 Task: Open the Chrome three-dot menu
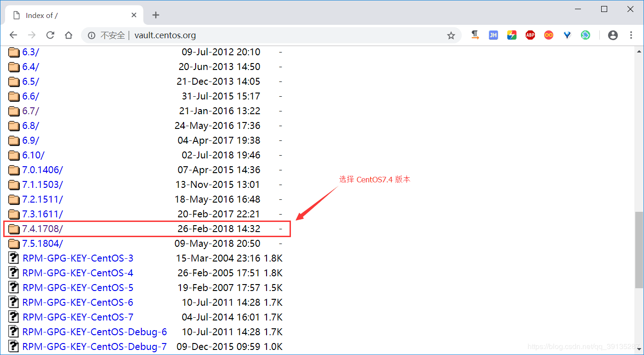tap(631, 35)
